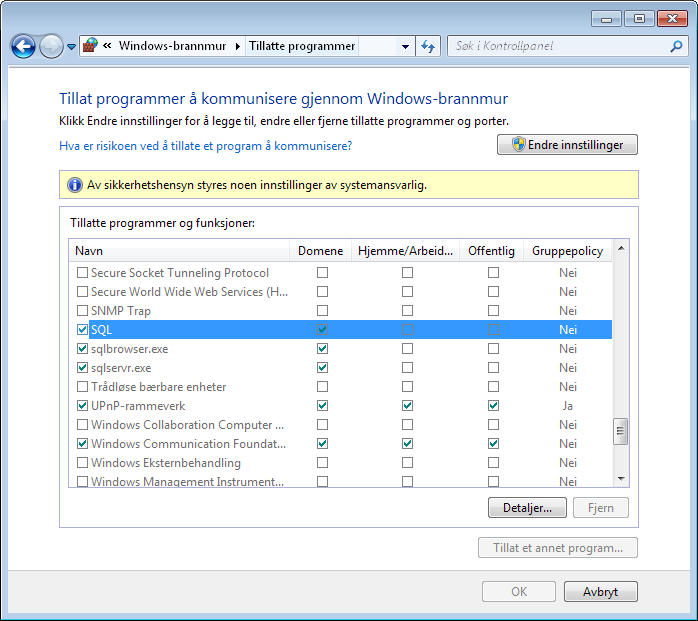Click the Fjern button
698x621 pixels.
[601, 508]
